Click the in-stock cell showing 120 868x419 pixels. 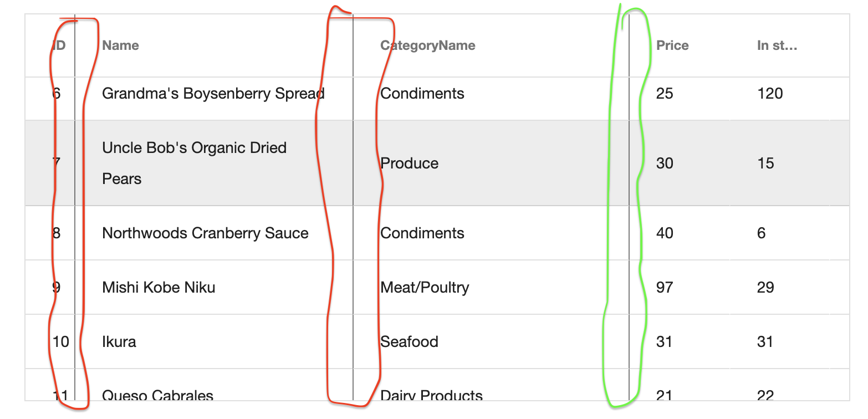(x=770, y=94)
